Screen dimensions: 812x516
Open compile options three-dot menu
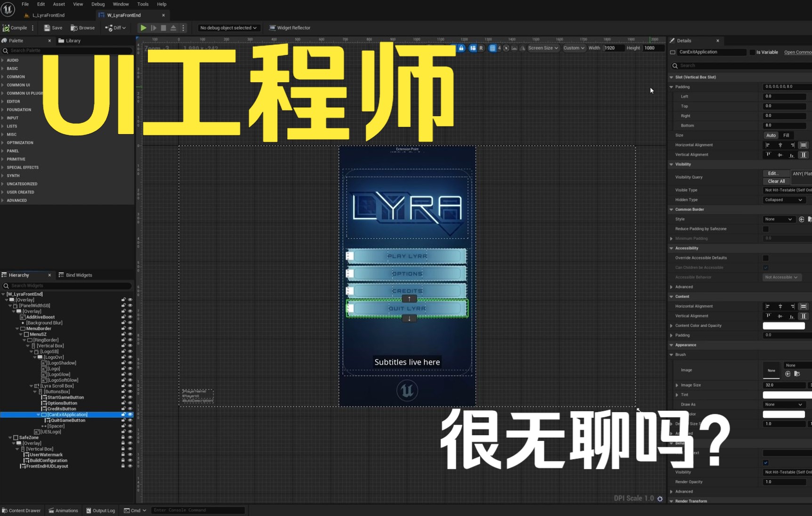tap(32, 28)
